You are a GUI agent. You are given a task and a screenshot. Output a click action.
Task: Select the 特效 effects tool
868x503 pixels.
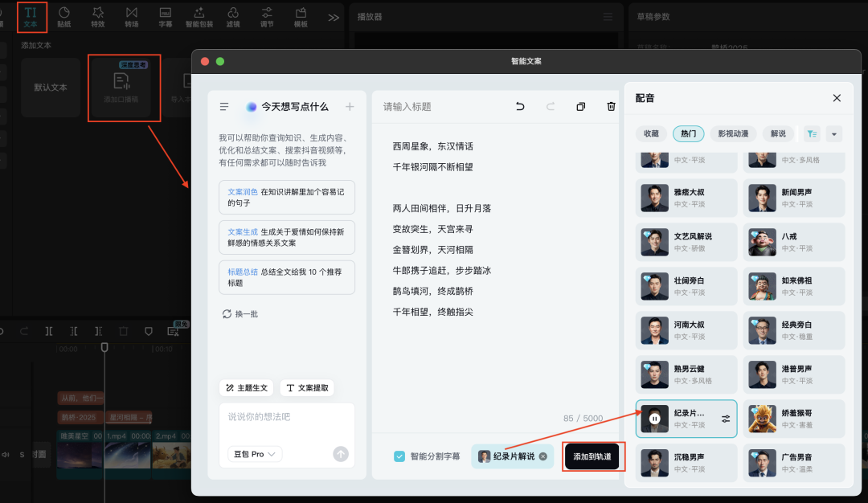[100, 16]
